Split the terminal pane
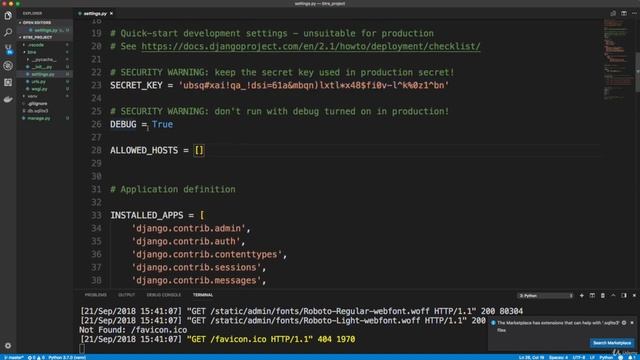Image resolution: width=640 pixels, height=360 pixels. tap(592, 296)
